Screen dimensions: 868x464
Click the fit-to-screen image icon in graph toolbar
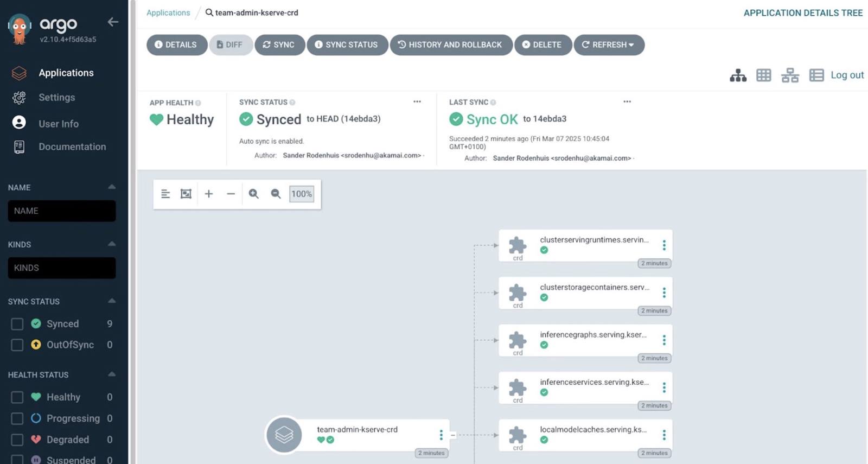coord(186,194)
